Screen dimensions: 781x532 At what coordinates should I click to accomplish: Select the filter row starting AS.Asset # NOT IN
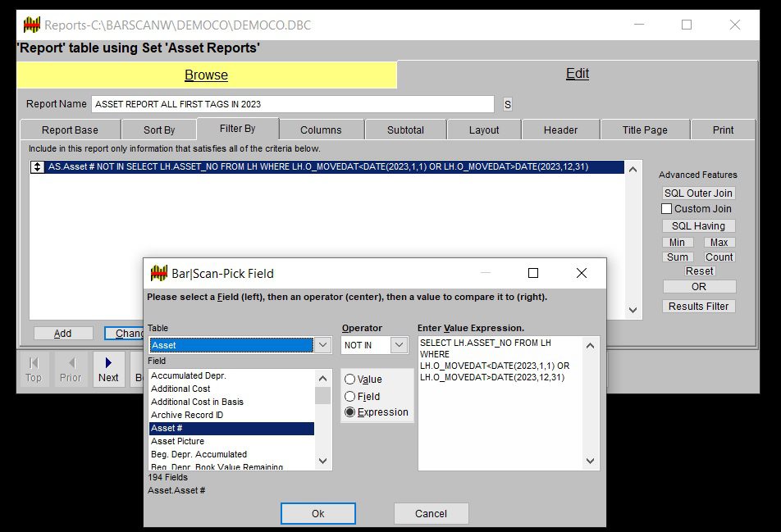327,166
